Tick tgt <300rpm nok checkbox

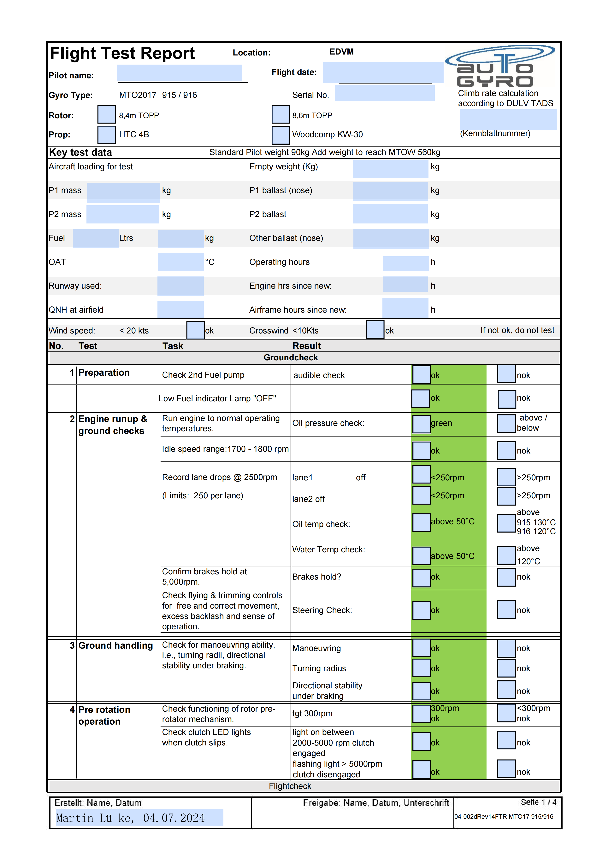click(x=507, y=713)
